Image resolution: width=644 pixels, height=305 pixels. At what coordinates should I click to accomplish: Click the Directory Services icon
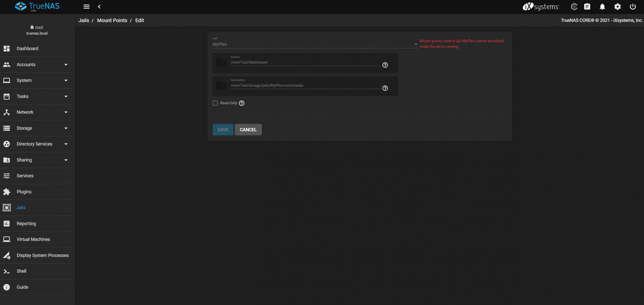(7, 144)
